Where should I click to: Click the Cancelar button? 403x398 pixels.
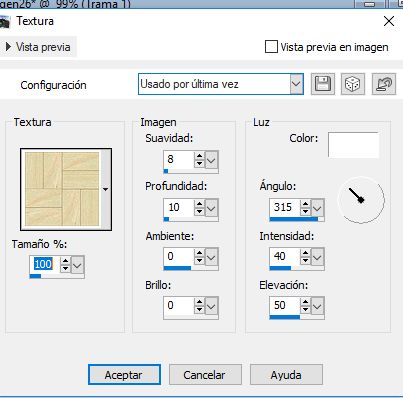pos(205,375)
